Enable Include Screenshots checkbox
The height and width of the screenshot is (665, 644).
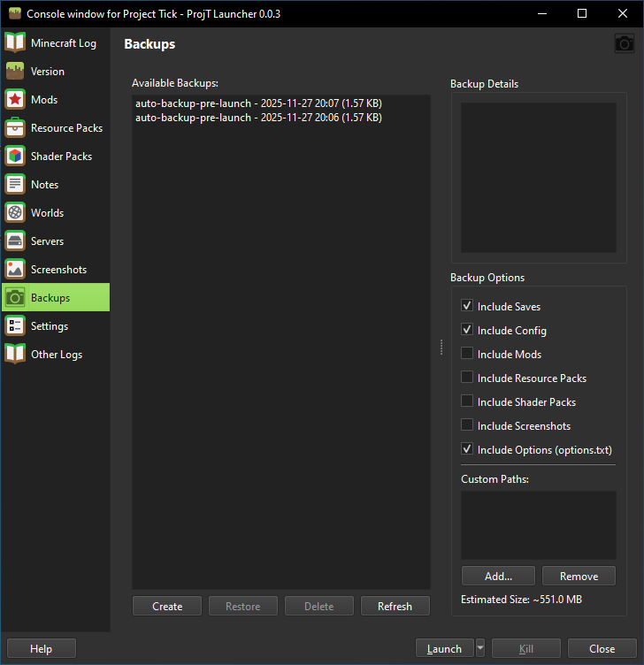pos(467,424)
